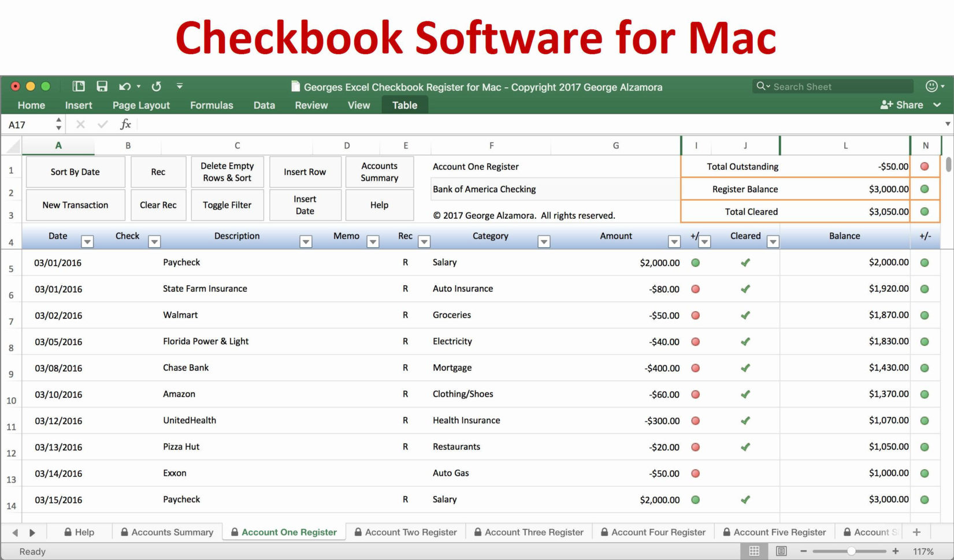Switch to the Formulas tab
The image size is (954, 560).
point(211,105)
